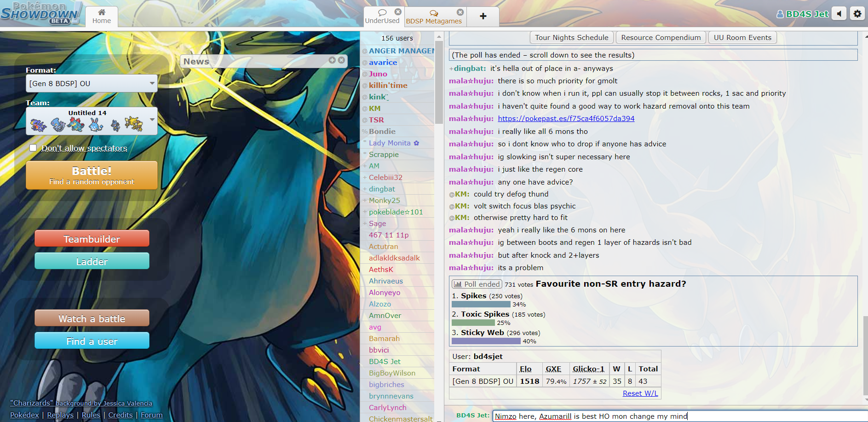868x422 pixels.
Task: Open the Forum link
Action: tap(152, 415)
